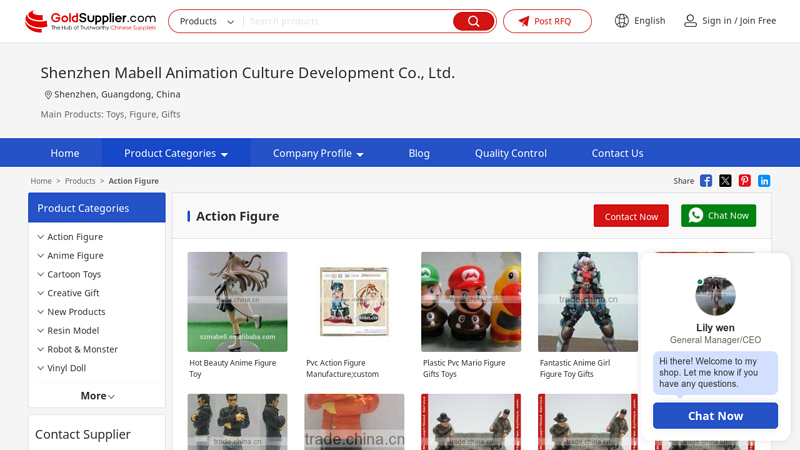Click the Contact Supplier heading
The height and width of the screenshot is (450, 800).
coord(83,434)
